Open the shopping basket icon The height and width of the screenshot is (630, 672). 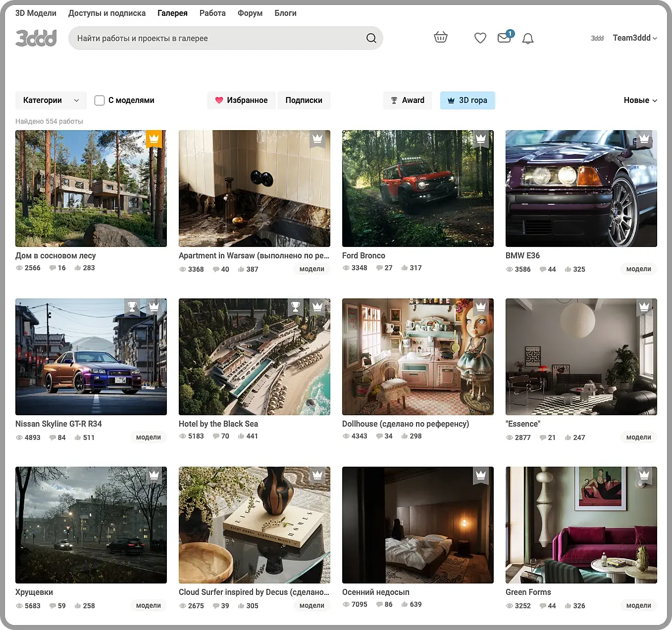pos(441,38)
